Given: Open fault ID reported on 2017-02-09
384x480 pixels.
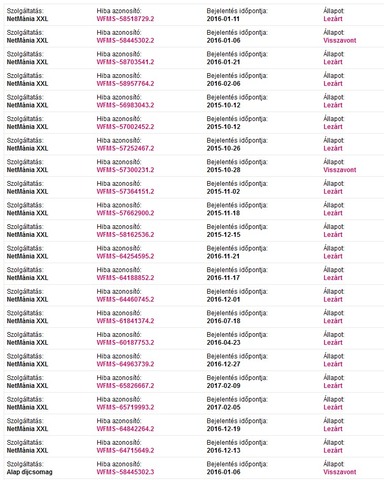Looking at the screenshot, I should [x=125, y=386].
